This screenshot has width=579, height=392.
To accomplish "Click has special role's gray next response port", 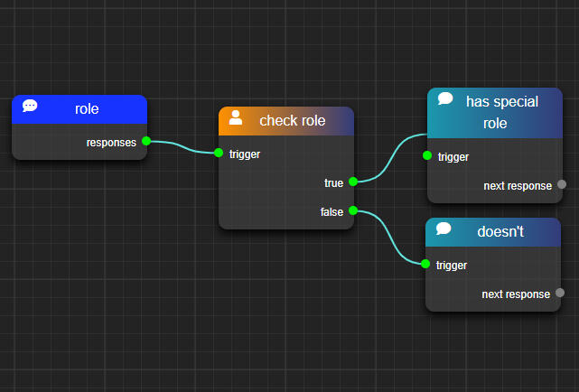I will [561, 184].
